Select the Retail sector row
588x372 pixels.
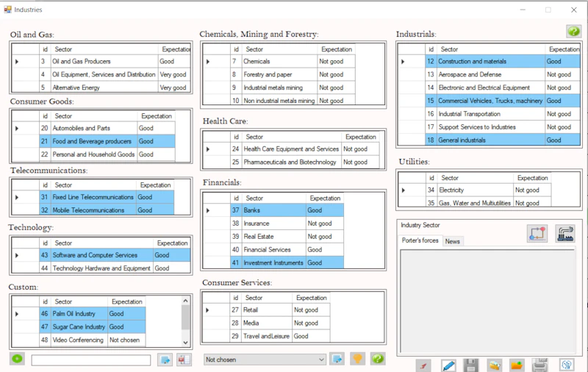(x=267, y=310)
